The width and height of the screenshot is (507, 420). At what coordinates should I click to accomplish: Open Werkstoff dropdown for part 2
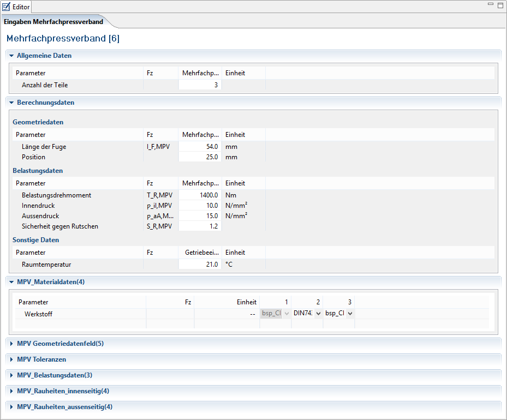(x=318, y=314)
